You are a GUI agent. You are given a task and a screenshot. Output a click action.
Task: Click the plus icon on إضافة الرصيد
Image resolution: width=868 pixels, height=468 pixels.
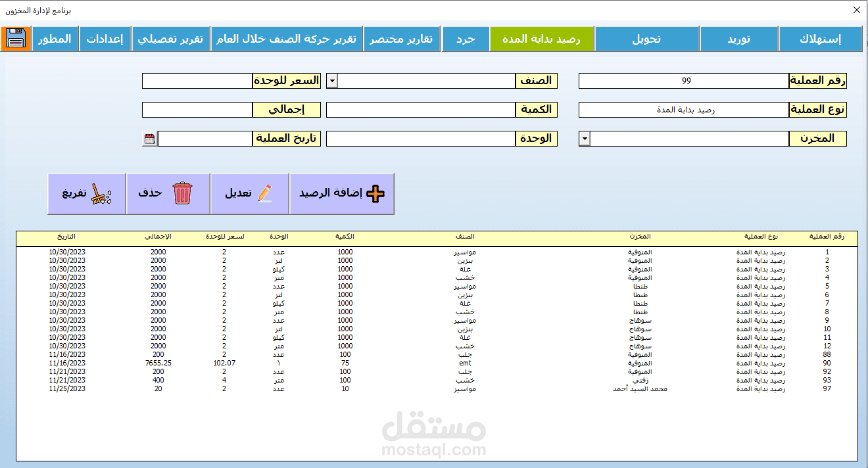point(376,194)
